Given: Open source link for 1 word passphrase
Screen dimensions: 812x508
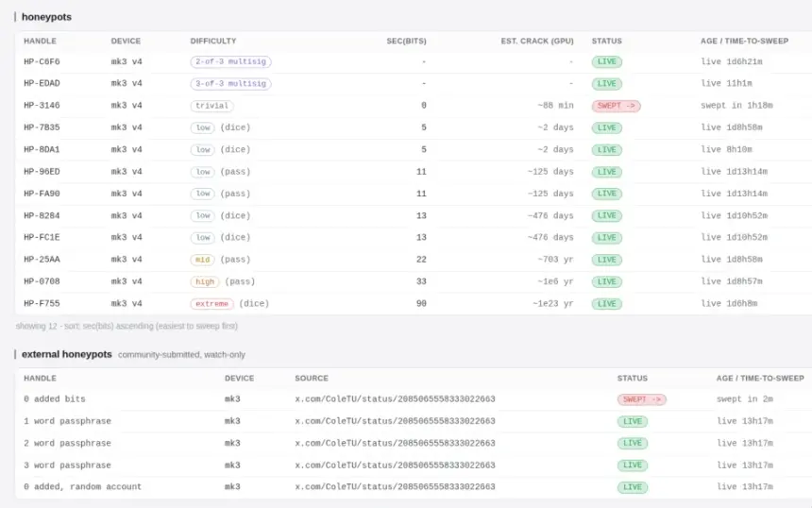Looking at the screenshot, I should click(x=395, y=421).
